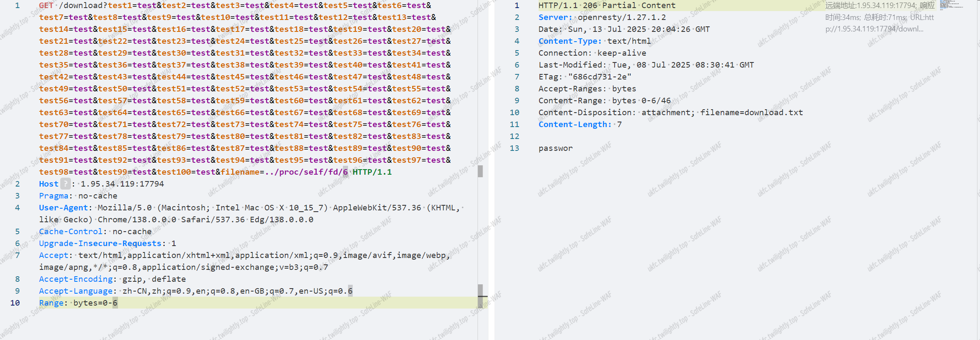Click the Accept-Encoding header in request
980x340 pixels.
[76, 279]
